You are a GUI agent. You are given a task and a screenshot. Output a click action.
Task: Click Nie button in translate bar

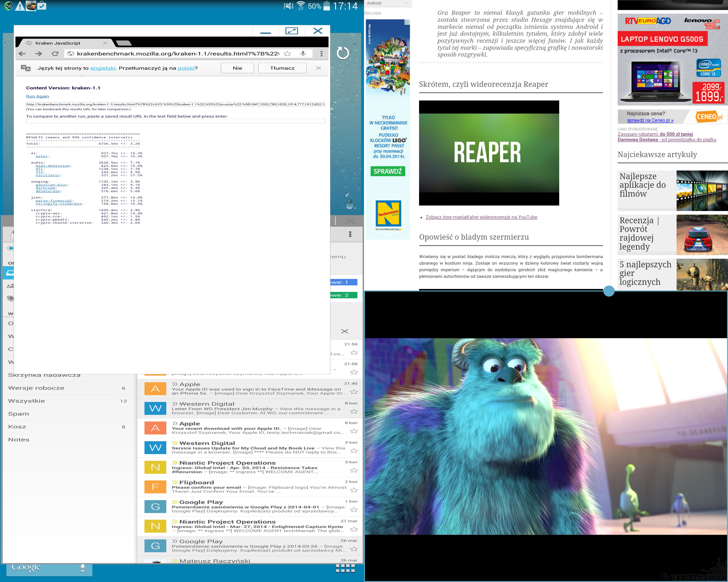pyautogui.click(x=237, y=68)
